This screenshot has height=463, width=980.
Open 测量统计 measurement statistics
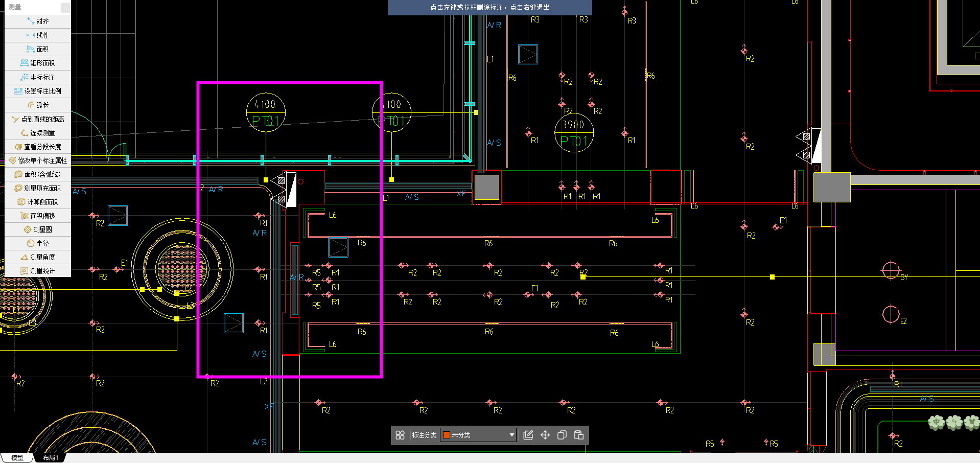point(38,271)
